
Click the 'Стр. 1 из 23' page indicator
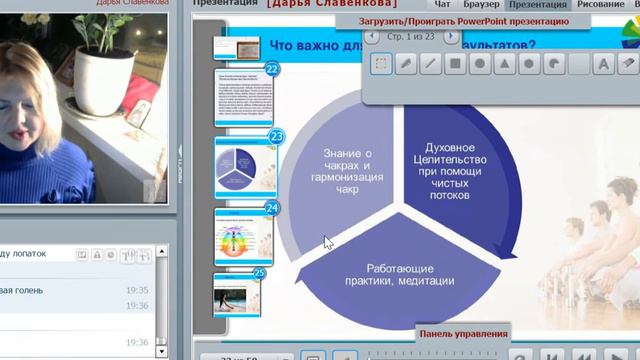point(411,36)
